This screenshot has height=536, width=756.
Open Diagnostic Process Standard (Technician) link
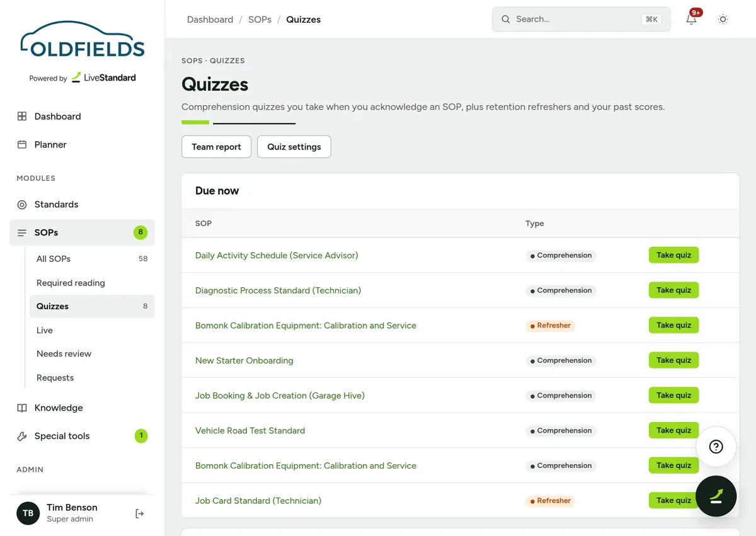(x=278, y=290)
